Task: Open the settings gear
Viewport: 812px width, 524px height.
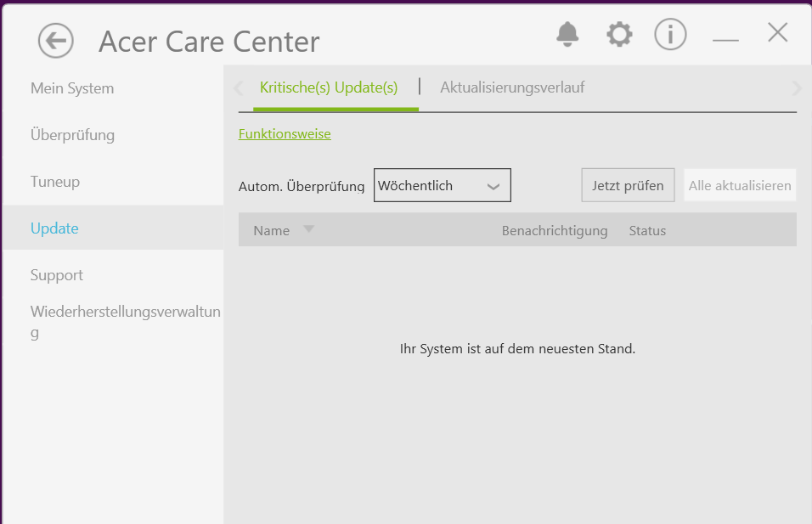Action: 619,35
